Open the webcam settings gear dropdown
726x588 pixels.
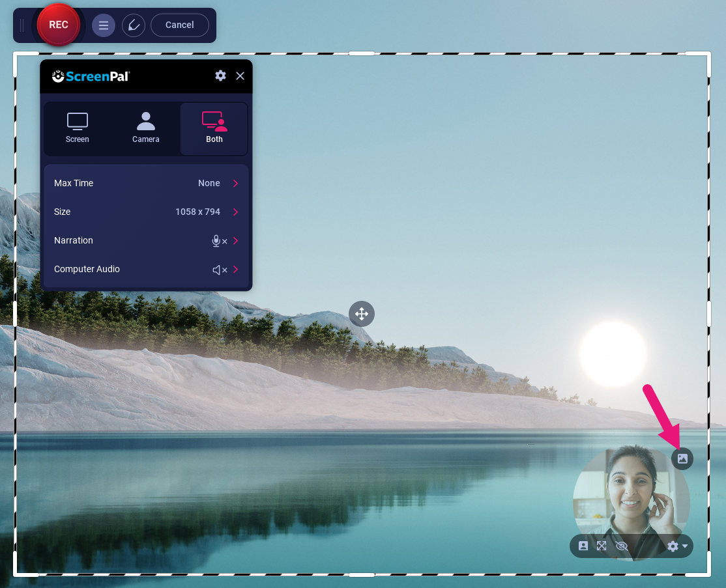pos(677,546)
